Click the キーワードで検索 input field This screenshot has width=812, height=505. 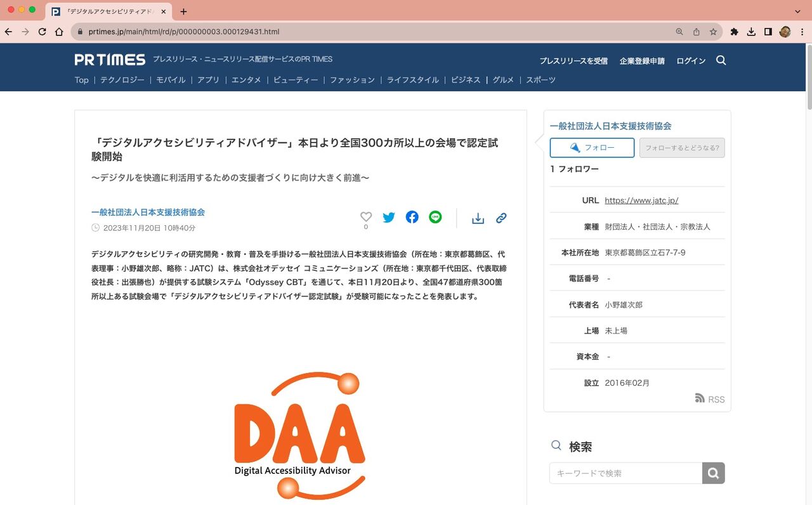click(x=625, y=473)
